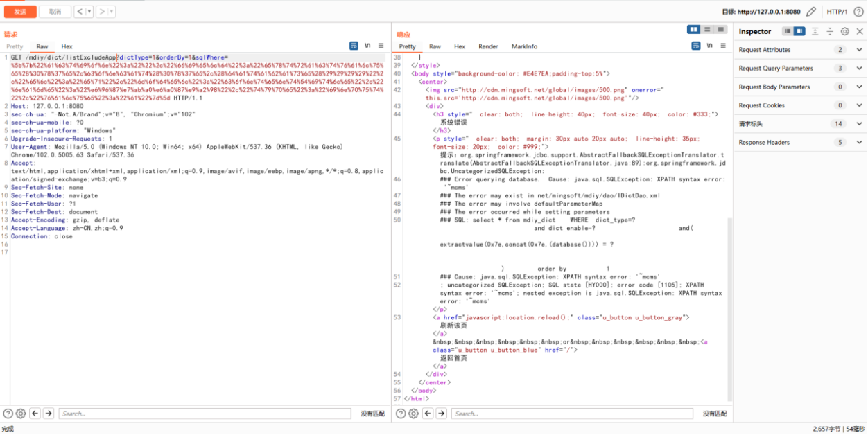Click the request search field
868x435 pixels.
[205, 414]
